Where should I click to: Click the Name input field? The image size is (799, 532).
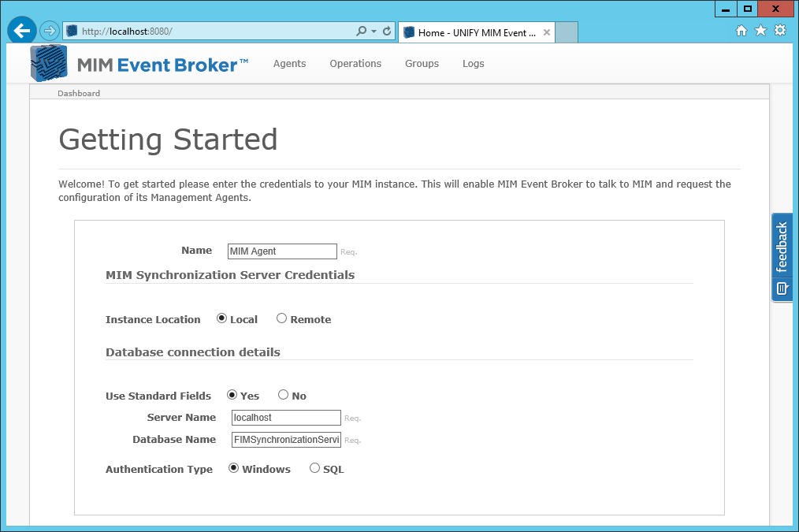click(x=282, y=251)
